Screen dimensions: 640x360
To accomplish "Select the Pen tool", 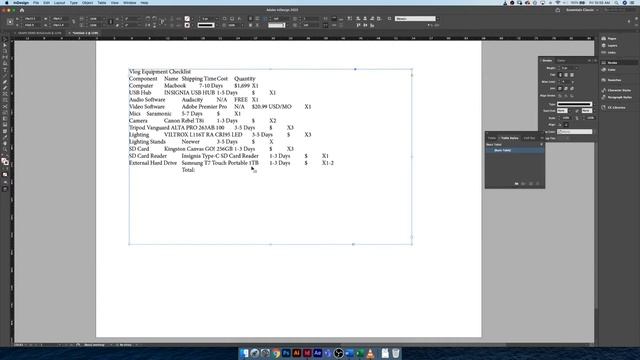I will pyautogui.click(x=5, y=82).
